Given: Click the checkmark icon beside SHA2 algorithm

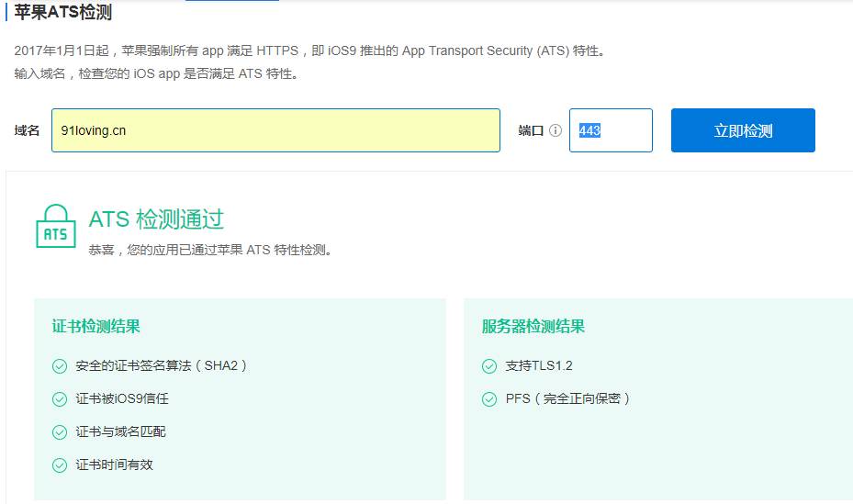Looking at the screenshot, I should click(x=60, y=365).
